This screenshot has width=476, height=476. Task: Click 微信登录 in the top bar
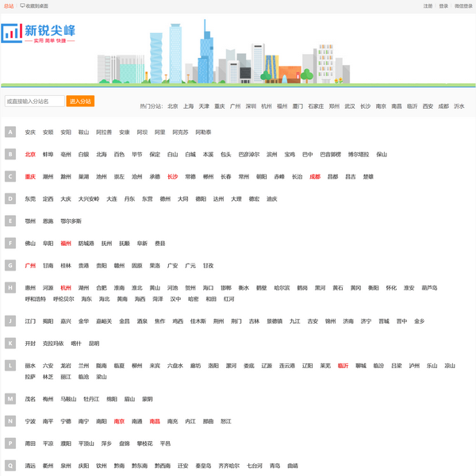(x=463, y=6)
